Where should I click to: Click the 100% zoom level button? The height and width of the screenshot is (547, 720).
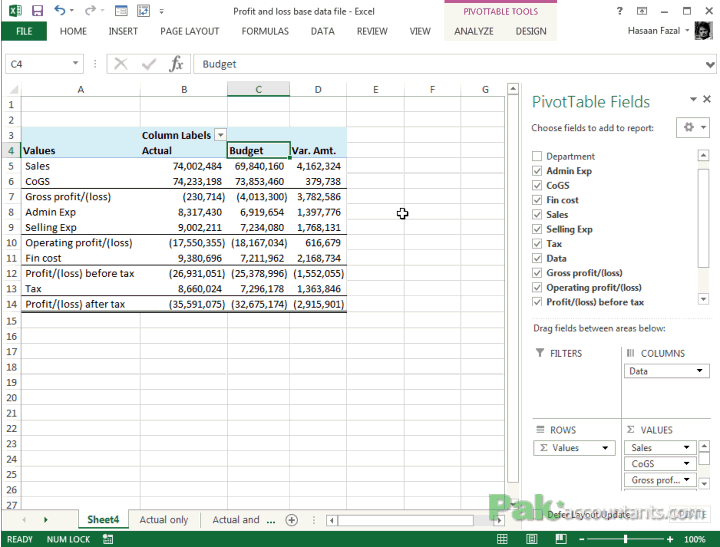click(x=694, y=539)
